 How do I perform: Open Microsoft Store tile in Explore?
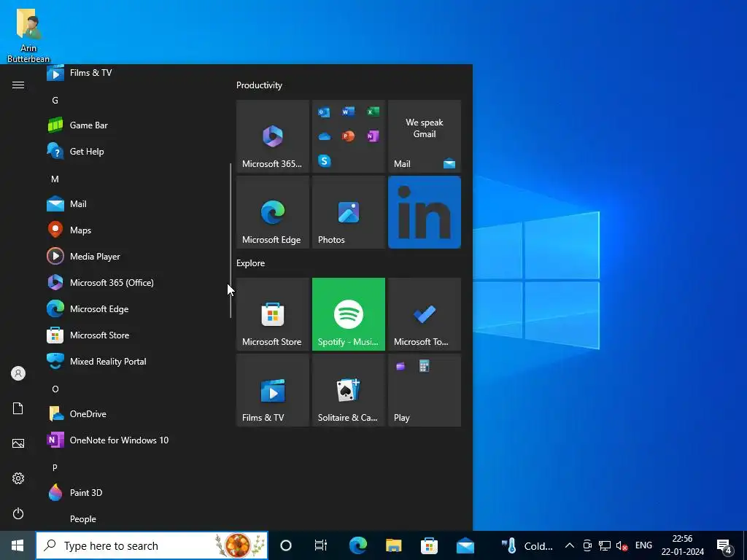pyautogui.click(x=273, y=314)
